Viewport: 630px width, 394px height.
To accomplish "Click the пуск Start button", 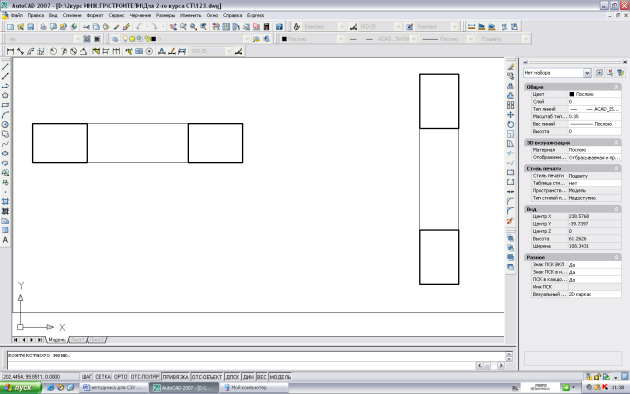I will [x=21, y=388].
